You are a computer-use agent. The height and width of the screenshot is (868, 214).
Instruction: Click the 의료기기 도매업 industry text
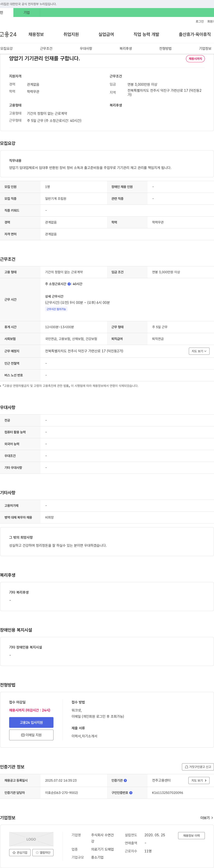tap(102, 849)
